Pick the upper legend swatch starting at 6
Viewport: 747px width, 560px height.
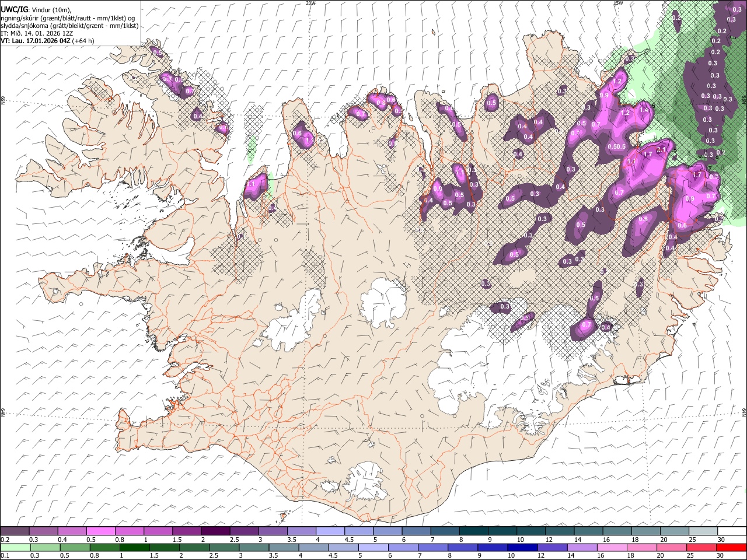pyautogui.click(x=416, y=531)
